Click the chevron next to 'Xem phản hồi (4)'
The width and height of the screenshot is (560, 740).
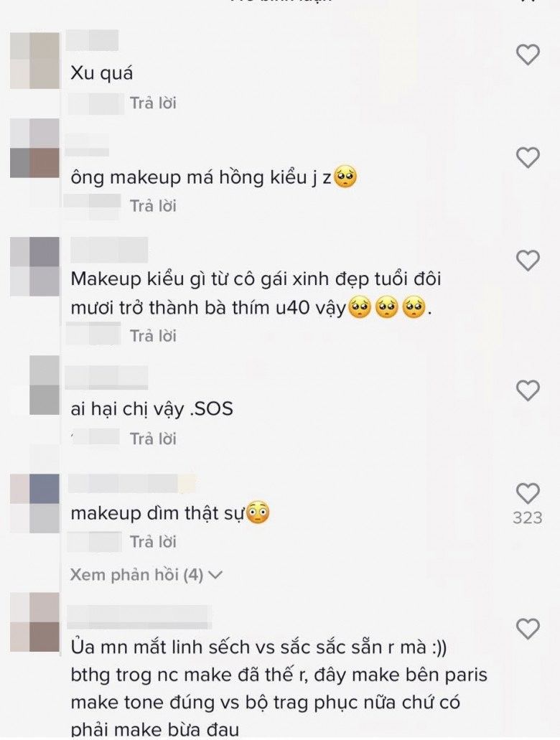point(215,575)
